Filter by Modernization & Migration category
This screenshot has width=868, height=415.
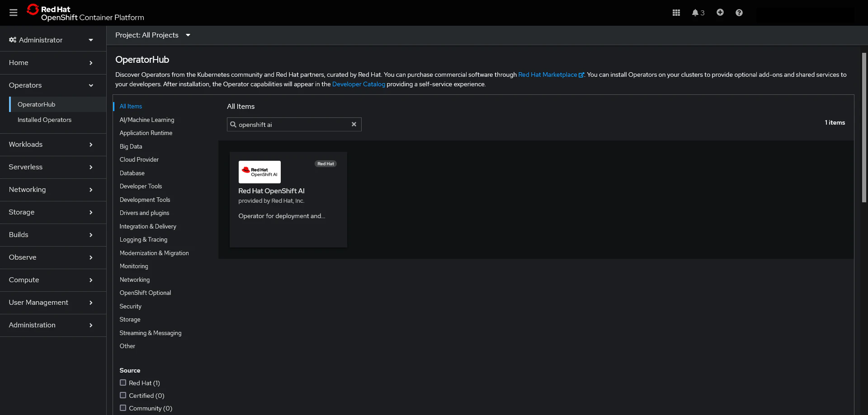[x=154, y=253]
